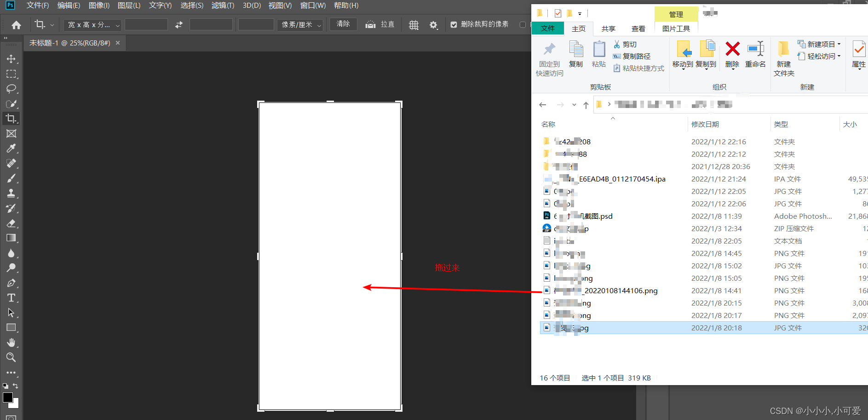
Task: Toggle Delete Cropped Pixels checkbox
Action: [x=454, y=24]
